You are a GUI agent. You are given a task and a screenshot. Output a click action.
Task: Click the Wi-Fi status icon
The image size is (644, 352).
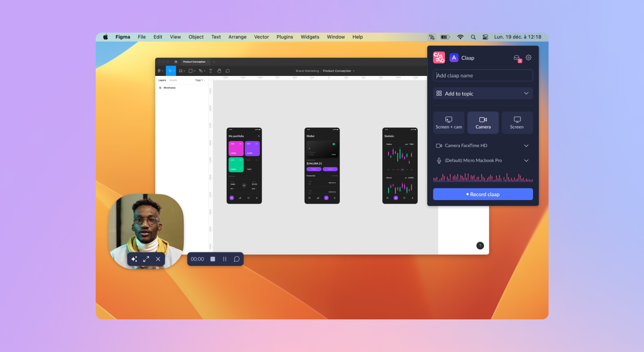pos(460,37)
